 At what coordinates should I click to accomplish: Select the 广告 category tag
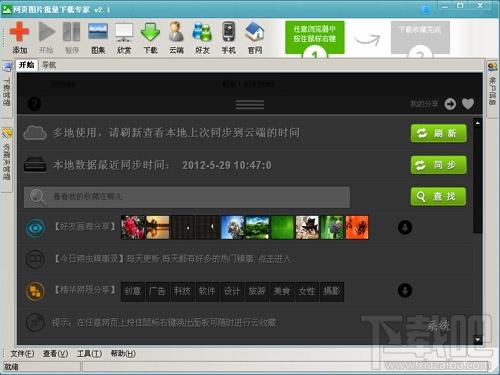tap(157, 291)
